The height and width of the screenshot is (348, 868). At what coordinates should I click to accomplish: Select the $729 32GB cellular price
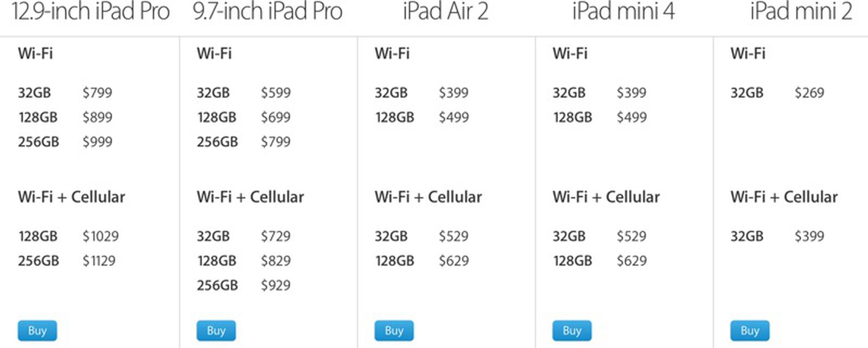coord(276,236)
